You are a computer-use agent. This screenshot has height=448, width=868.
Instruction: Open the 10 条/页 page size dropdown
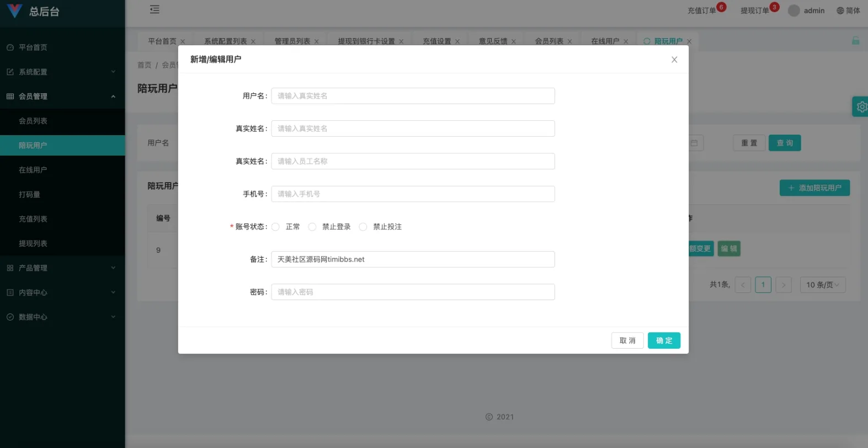coord(822,285)
